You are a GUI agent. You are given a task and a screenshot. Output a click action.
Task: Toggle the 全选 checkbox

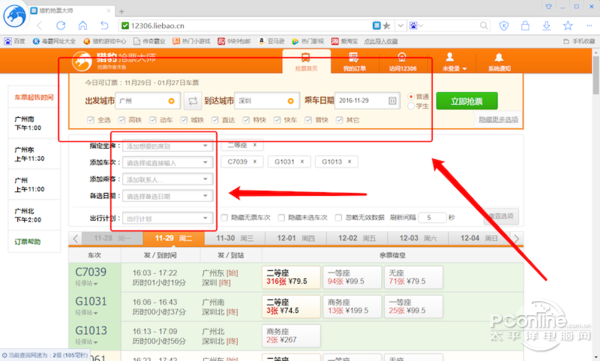90,120
